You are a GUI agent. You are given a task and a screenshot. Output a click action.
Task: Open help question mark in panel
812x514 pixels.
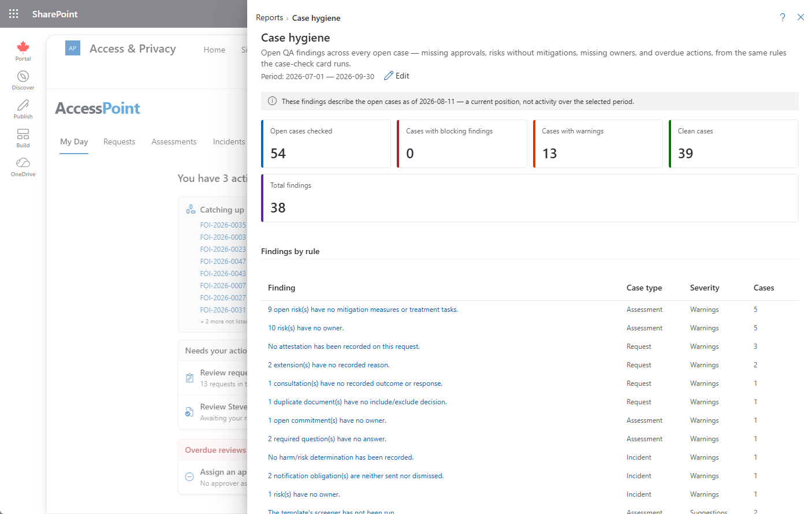click(x=783, y=17)
